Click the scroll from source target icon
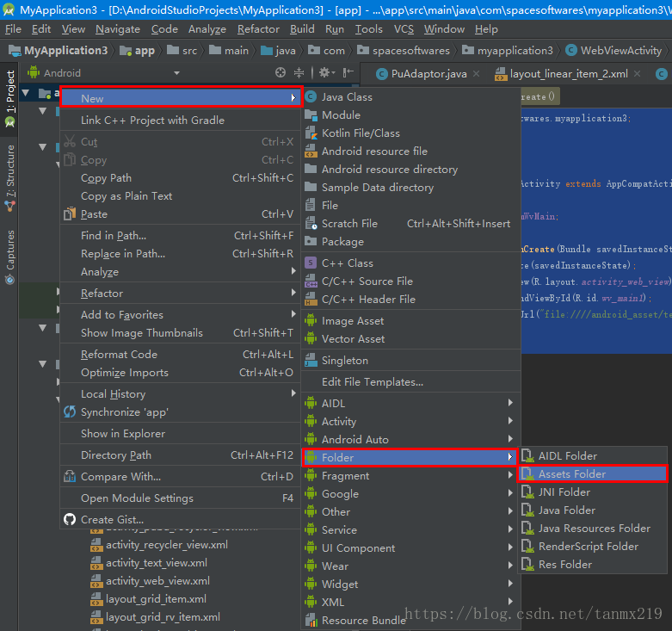The image size is (672, 631). pos(281,73)
